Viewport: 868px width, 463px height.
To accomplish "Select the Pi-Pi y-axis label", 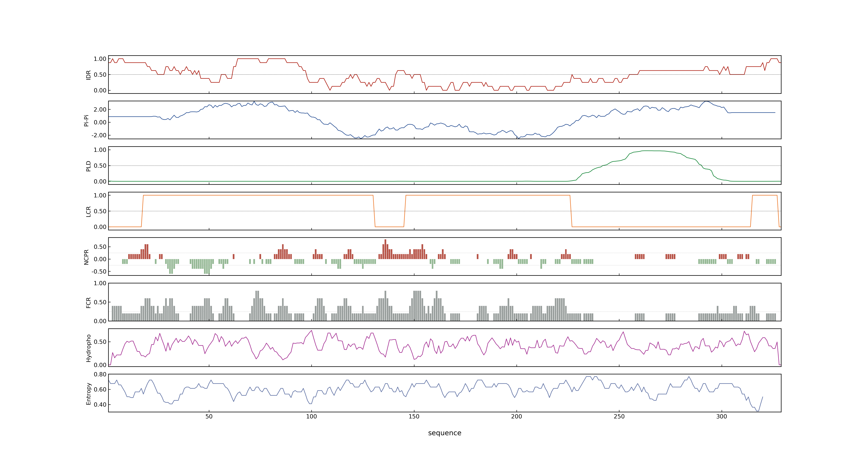I will 86,120.
